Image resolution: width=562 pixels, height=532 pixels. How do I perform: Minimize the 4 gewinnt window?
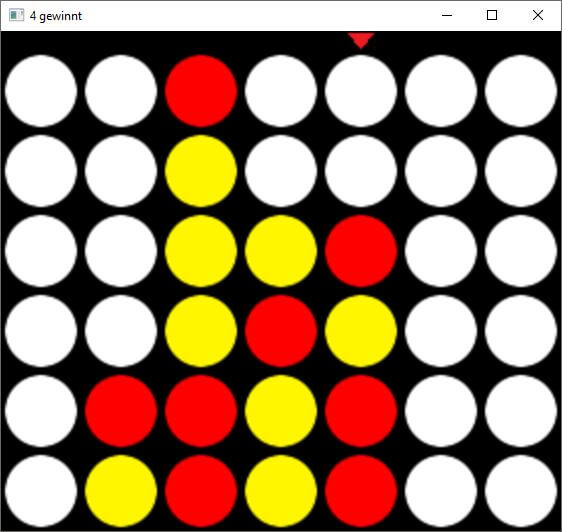pos(447,15)
